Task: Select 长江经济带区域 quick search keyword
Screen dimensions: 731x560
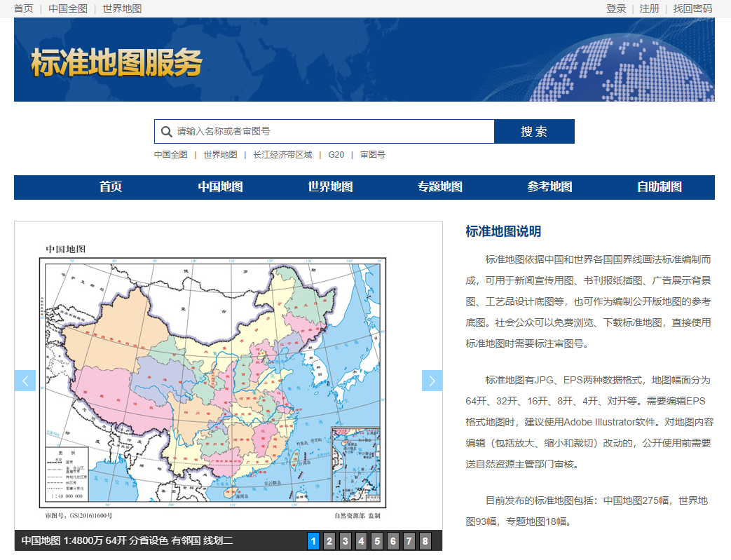Action: pos(282,155)
